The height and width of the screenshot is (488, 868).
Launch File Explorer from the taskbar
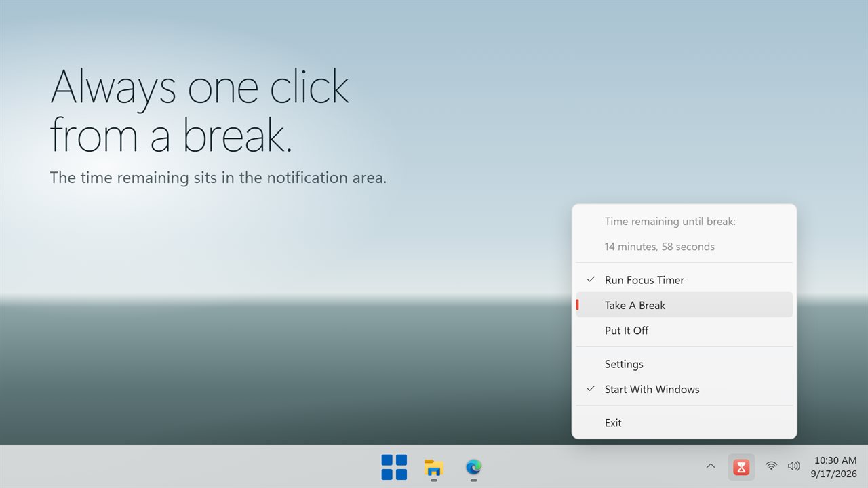click(x=433, y=467)
